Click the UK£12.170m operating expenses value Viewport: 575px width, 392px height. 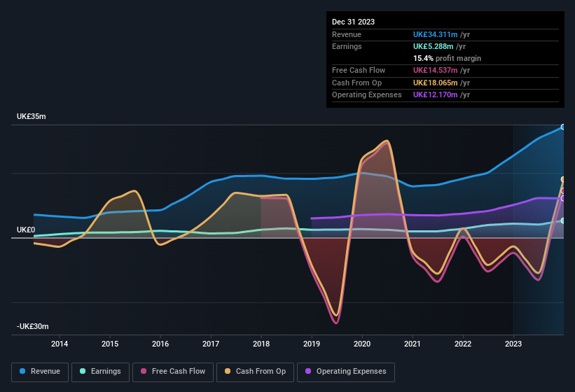coord(436,94)
